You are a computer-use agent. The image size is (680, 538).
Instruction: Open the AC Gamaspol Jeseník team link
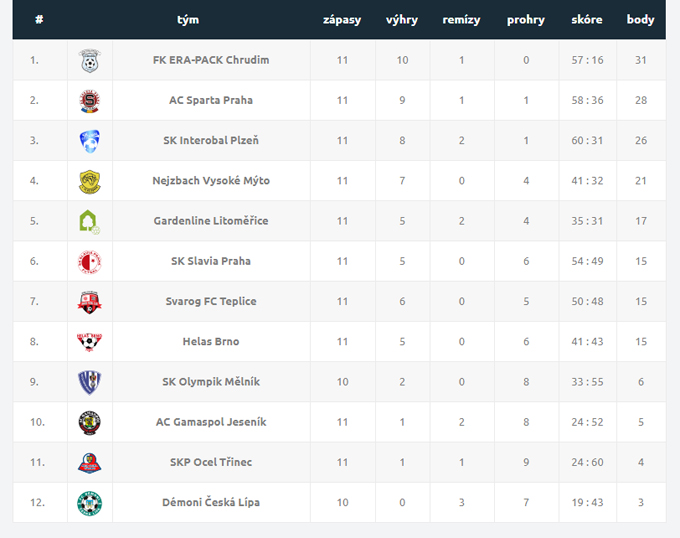coord(211,422)
